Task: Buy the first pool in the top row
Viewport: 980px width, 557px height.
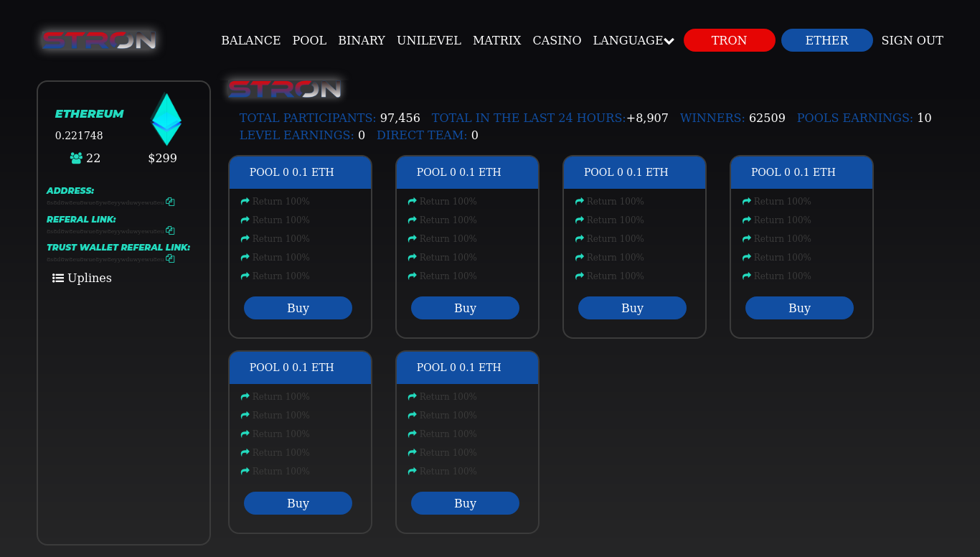Action: pyautogui.click(x=298, y=308)
